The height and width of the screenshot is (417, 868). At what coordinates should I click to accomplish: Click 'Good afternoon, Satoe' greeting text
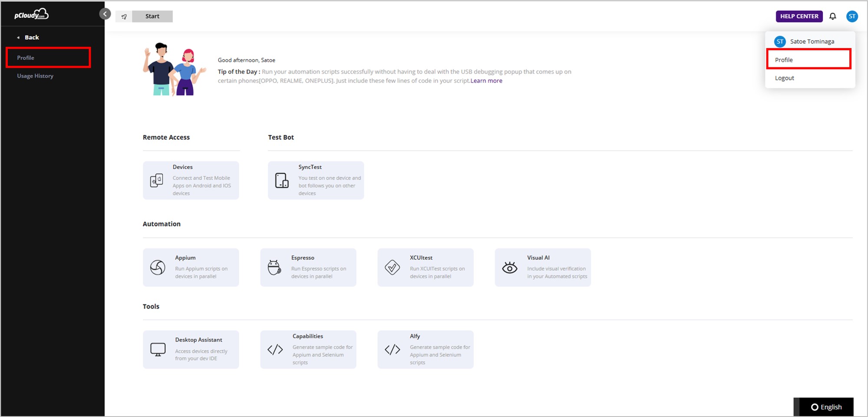247,60
